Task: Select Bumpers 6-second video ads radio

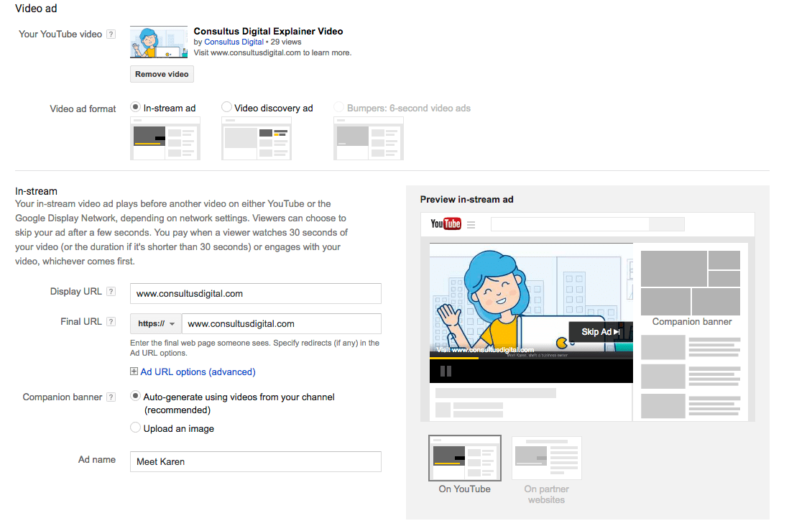Action: (x=338, y=107)
